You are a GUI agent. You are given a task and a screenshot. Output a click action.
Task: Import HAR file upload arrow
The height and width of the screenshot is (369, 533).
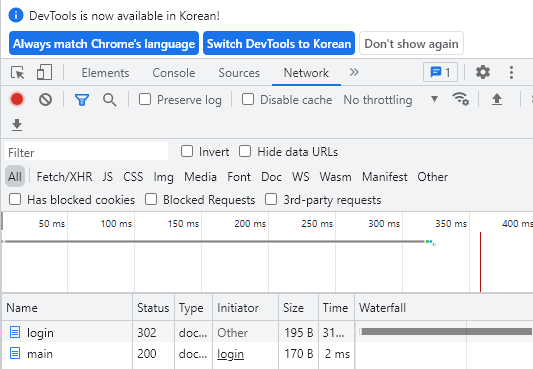click(x=497, y=99)
